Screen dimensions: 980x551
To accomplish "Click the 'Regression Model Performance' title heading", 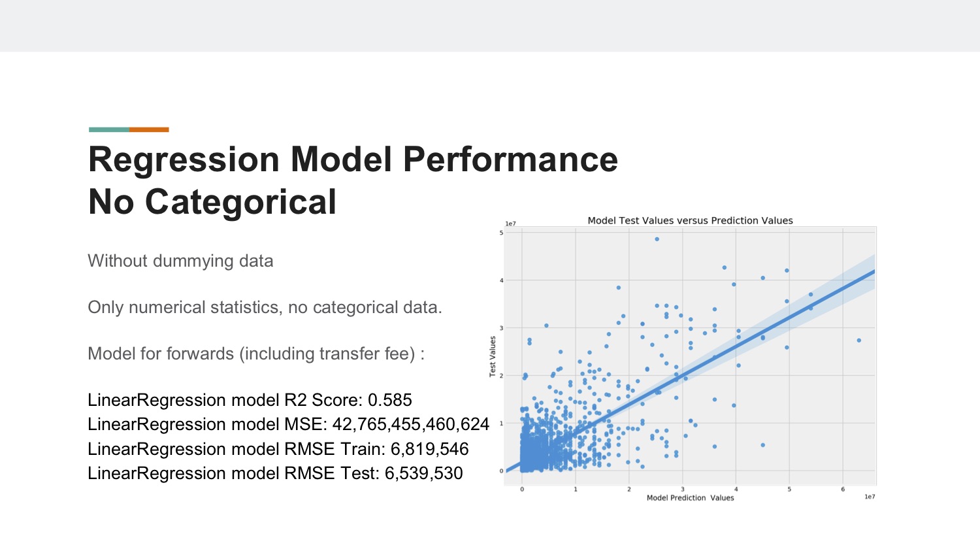I will [x=353, y=160].
